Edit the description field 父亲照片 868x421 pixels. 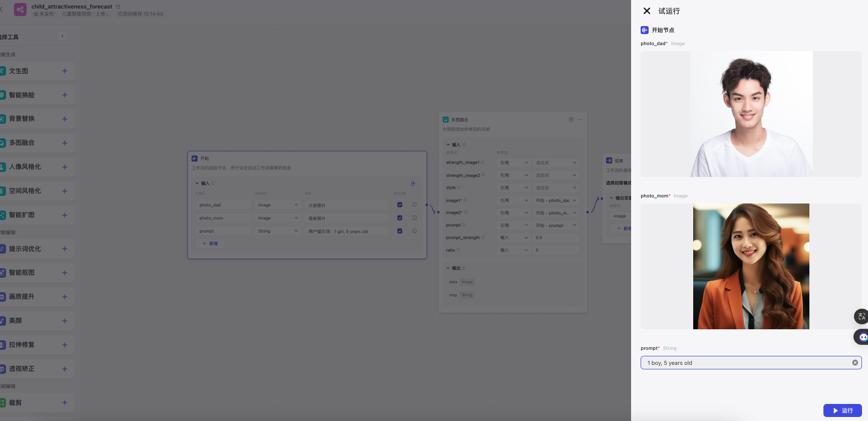coord(346,205)
